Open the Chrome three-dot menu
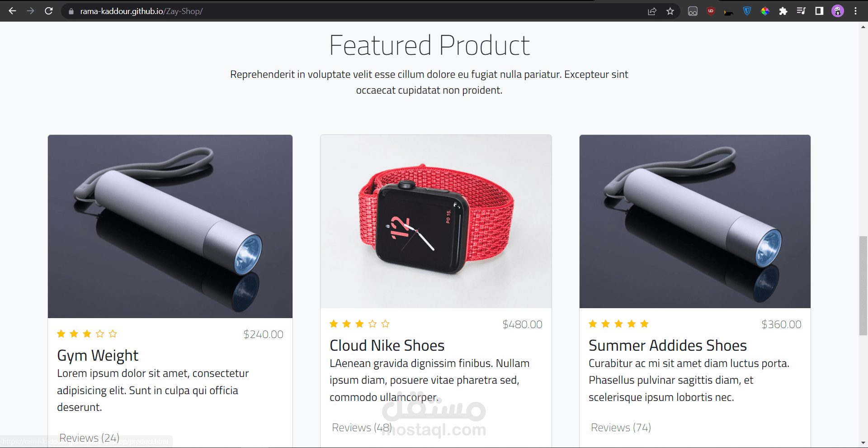 (855, 11)
